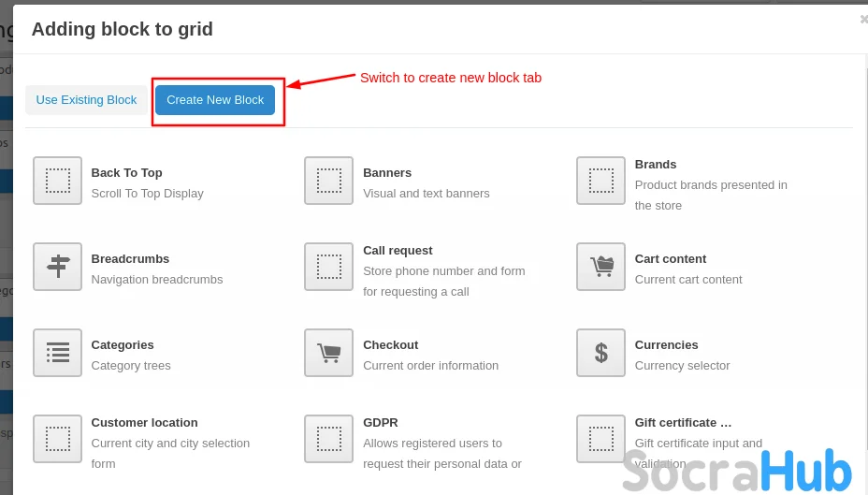Click the Cart content block title

pos(670,259)
